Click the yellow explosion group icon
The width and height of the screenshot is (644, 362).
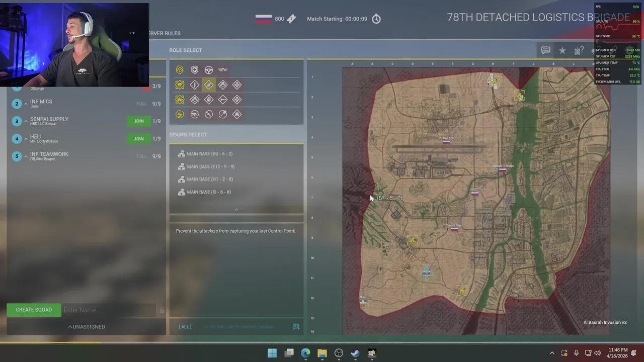tap(180, 100)
